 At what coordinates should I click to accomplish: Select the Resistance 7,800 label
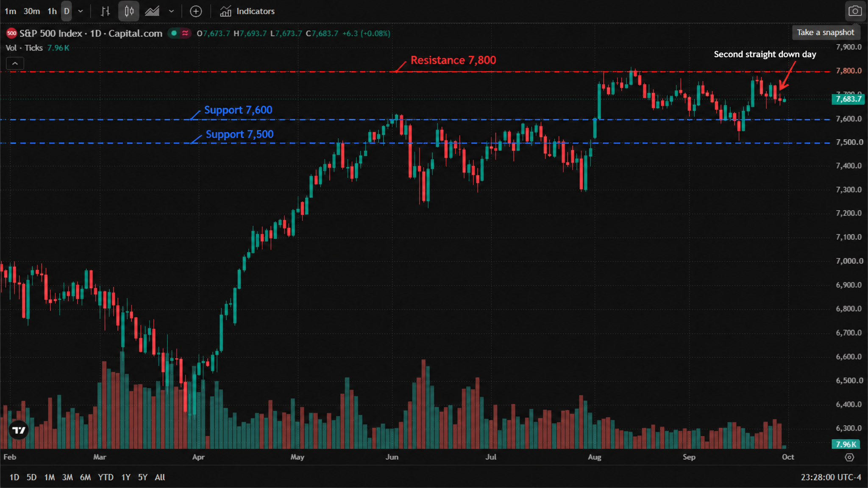coord(453,60)
